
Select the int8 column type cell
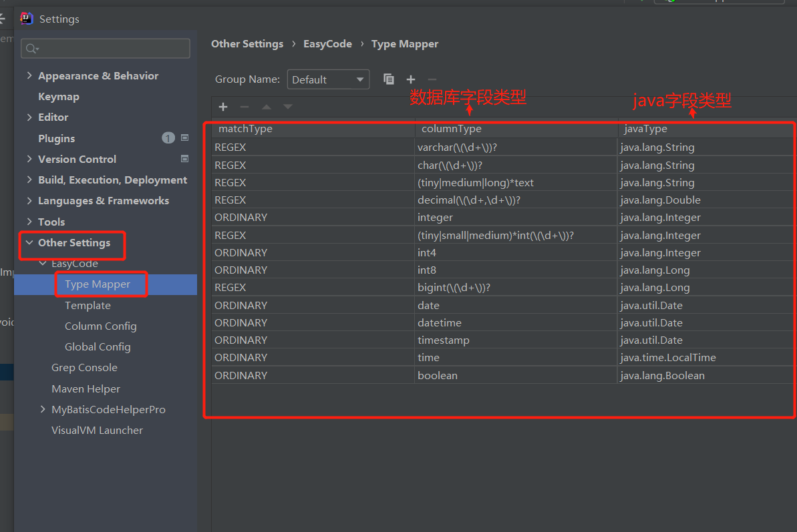click(x=516, y=270)
